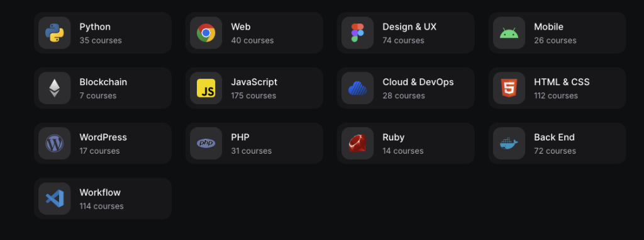
Task: Click the Chrome icon for Web
Action: 206,33
